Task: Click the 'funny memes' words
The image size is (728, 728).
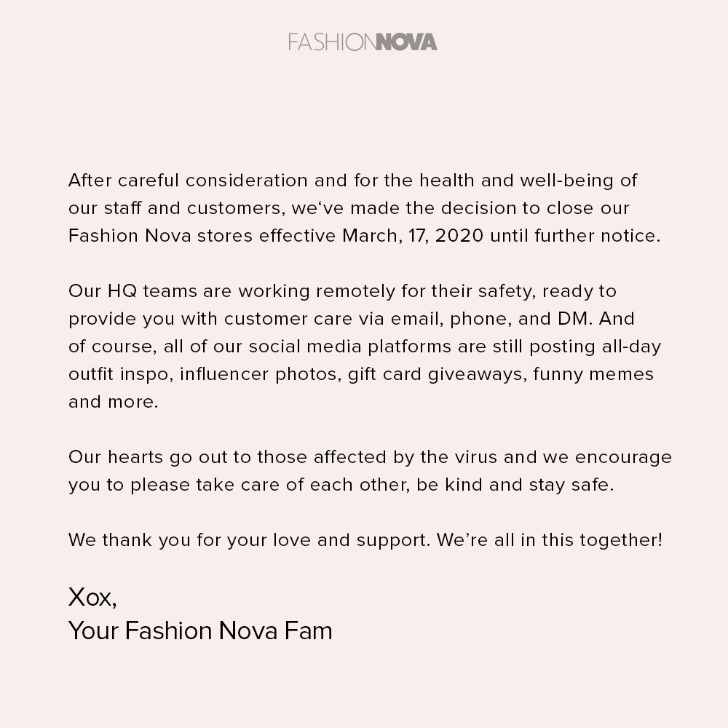Action: coord(593,374)
